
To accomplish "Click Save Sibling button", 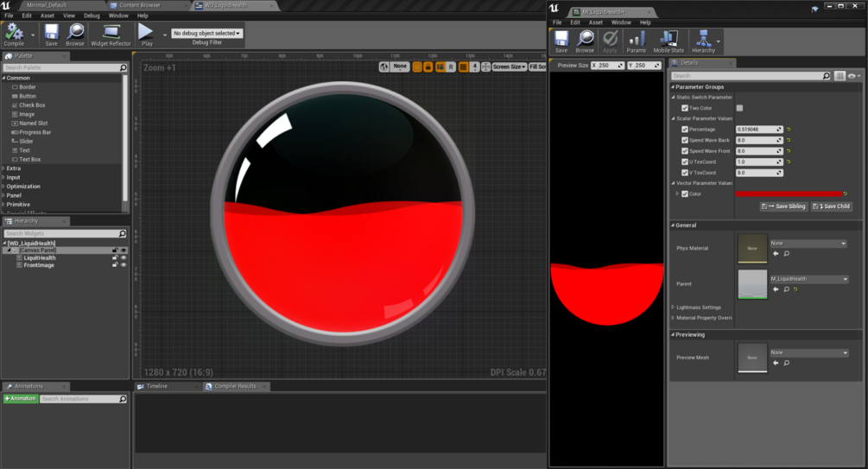I will click(x=784, y=206).
